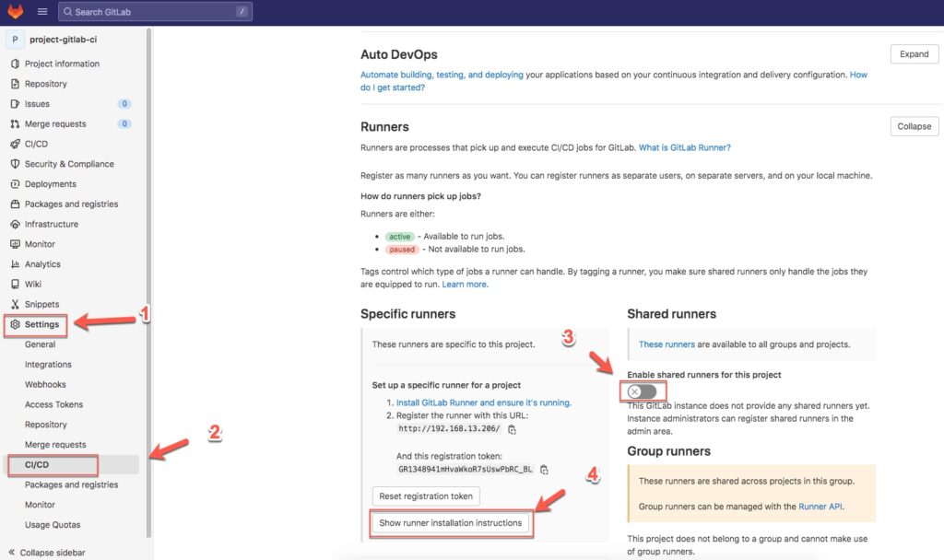Open 'How do I get started?' link
Image resolution: width=944 pixels, height=560 pixels.
tap(393, 87)
